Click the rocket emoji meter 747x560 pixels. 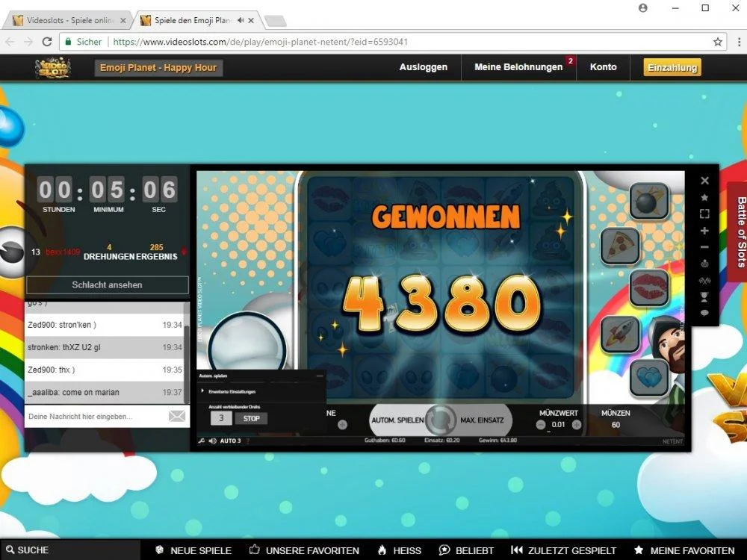pos(620,334)
